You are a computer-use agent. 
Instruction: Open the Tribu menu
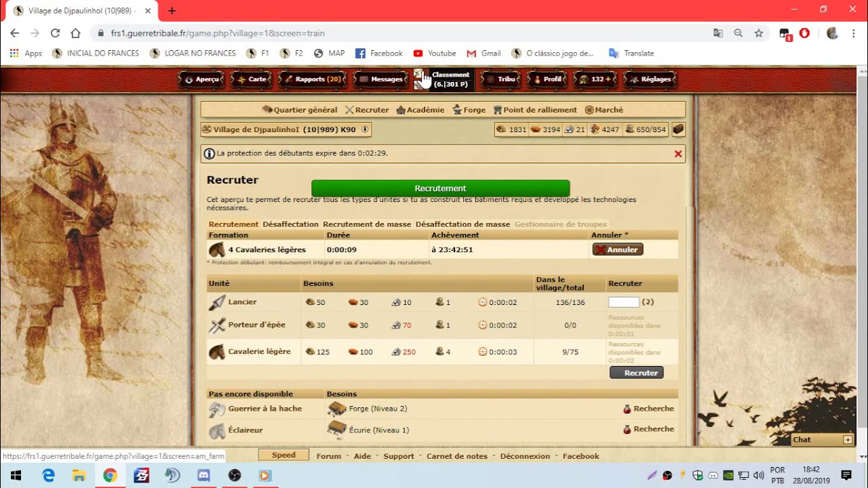pyautogui.click(x=500, y=79)
